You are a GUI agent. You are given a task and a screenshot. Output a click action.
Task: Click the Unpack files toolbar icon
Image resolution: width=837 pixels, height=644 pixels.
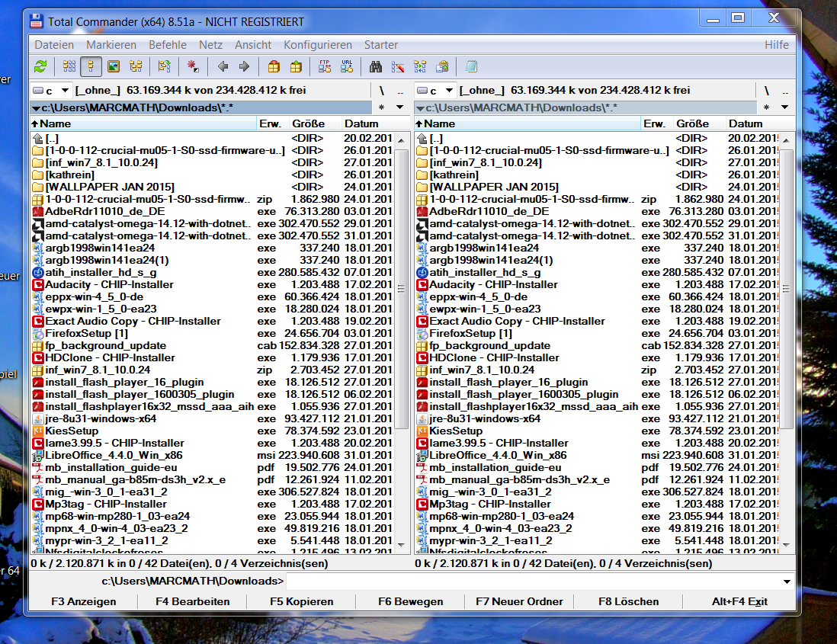pos(296,67)
